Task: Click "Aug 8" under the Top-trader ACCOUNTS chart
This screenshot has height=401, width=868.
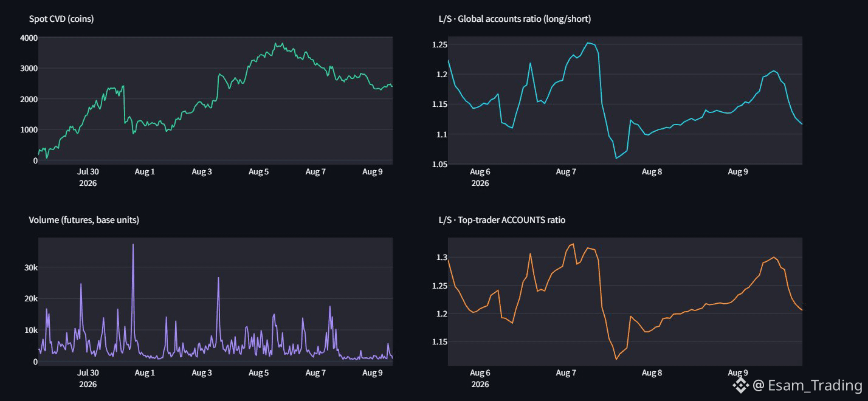Action: tap(652, 373)
